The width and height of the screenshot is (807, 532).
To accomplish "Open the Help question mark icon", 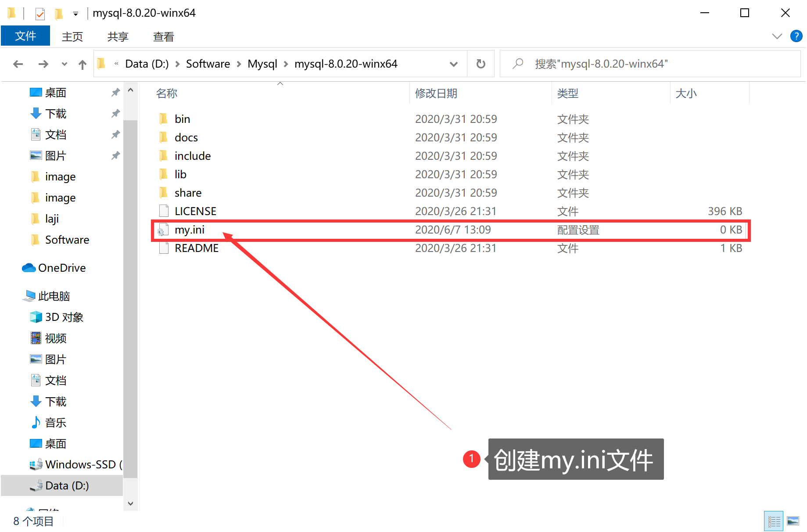I will tap(796, 36).
